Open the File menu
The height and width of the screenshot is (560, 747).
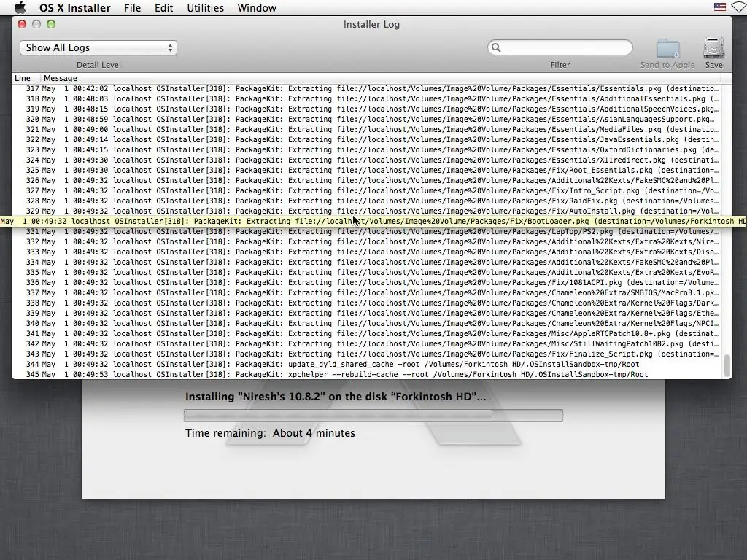pyautogui.click(x=133, y=8)
